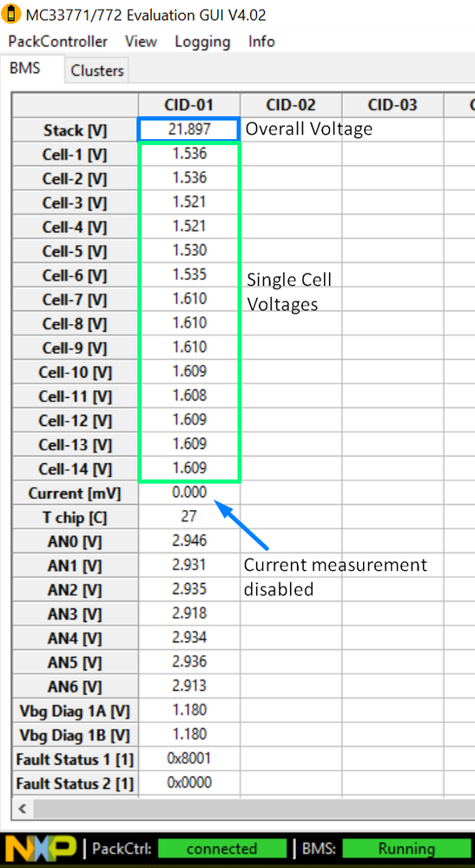Click the AN6 [V] row header
This screenshot has height=868, width=475.
point(76,687)
